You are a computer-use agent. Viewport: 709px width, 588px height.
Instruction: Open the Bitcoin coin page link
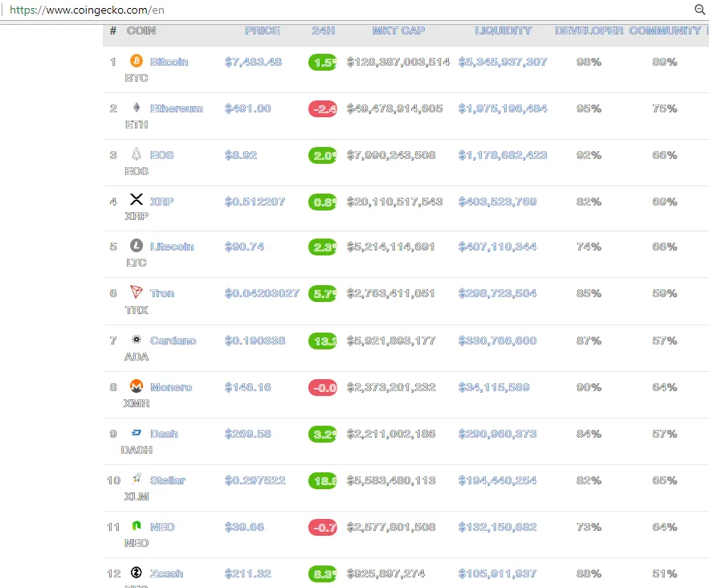(x=169, y=62)
